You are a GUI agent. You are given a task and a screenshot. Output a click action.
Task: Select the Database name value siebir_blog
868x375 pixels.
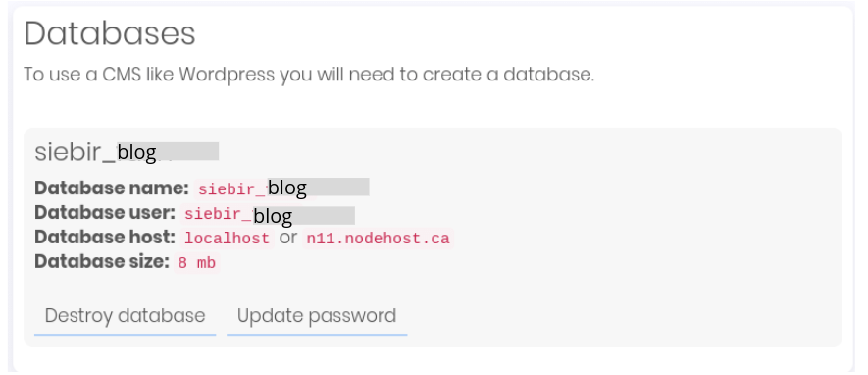[282, 188]
